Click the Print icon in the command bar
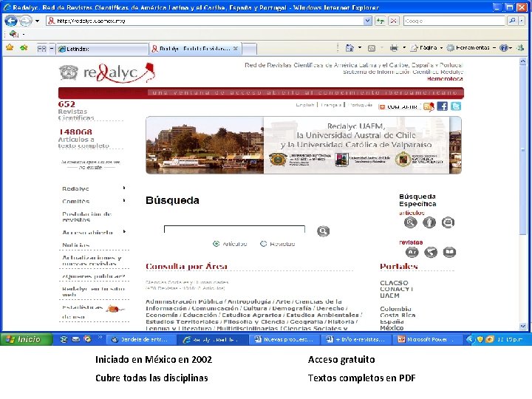The width and height of the screenshot is (532, 399). click(394, 48)
